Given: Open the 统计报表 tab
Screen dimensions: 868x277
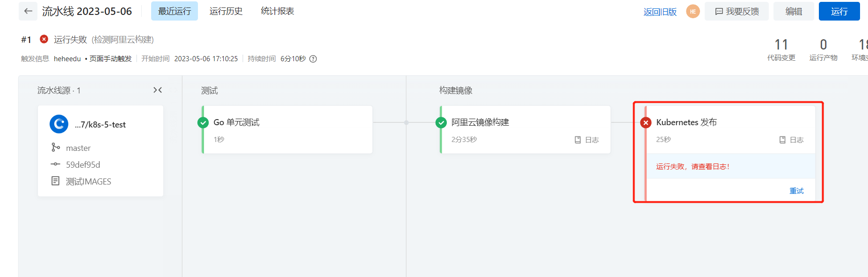Looking at the screenshot, I should [x=277, y=11].
